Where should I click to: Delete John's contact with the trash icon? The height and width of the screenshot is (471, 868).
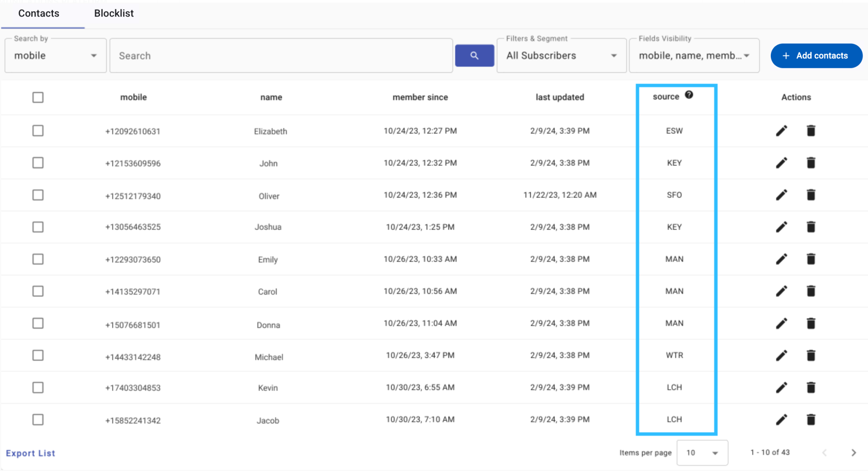click(811, 163)
